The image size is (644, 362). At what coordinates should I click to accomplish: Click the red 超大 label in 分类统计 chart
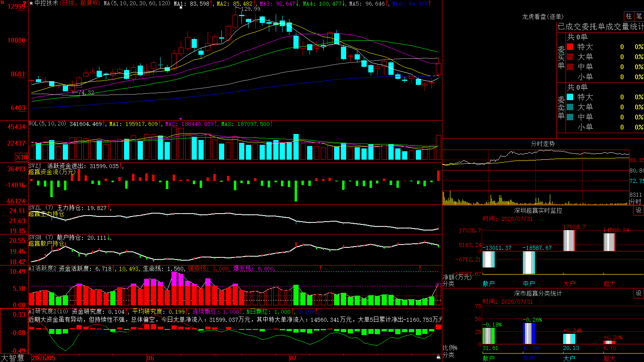click(609, 358)
